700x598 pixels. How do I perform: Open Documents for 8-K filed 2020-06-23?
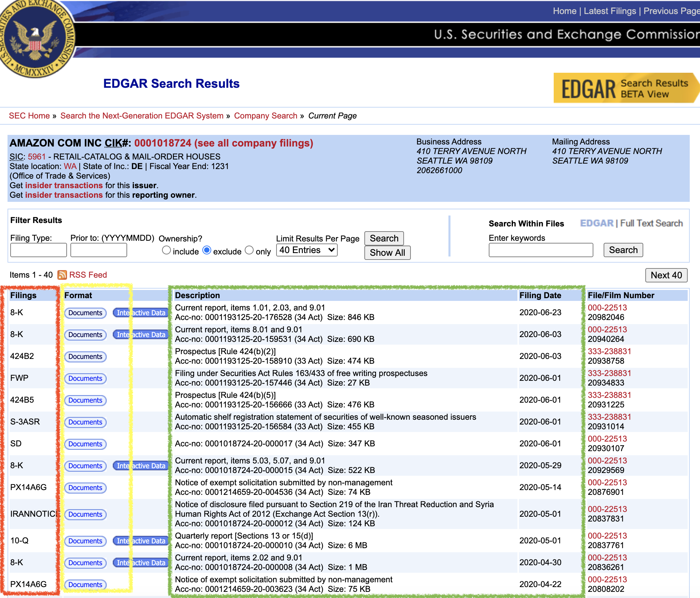(x=85, y=313)
